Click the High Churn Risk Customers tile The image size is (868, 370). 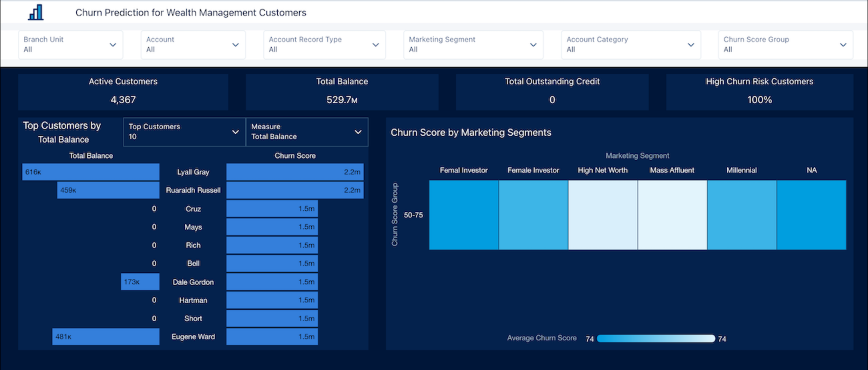click(x=759, y=92)
